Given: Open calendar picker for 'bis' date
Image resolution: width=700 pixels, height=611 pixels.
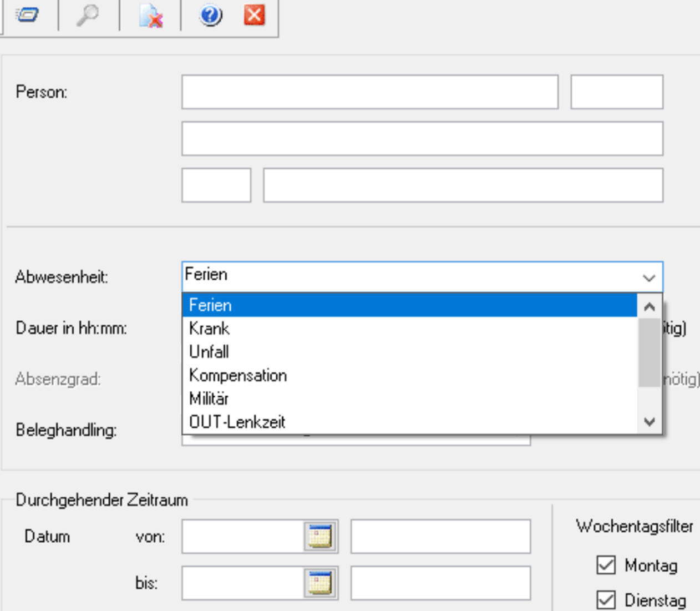Looking at the screenshot, I should pos(321,583).
